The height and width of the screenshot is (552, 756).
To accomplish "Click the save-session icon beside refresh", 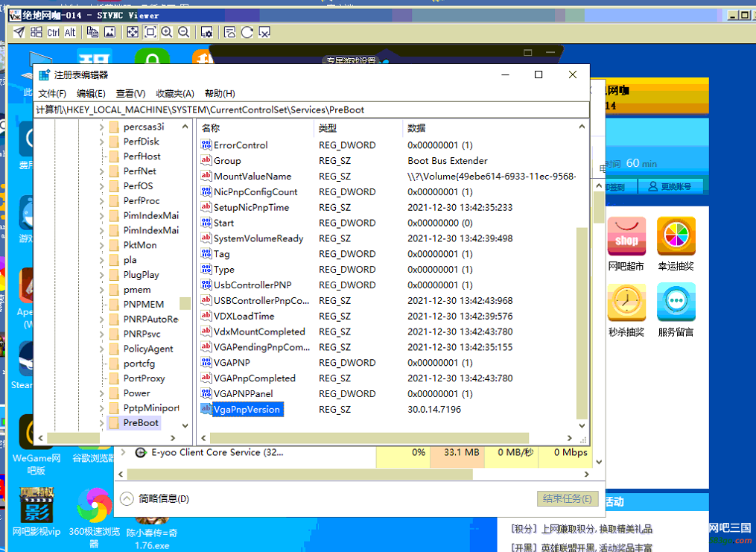I will click(x=230, y=32).
